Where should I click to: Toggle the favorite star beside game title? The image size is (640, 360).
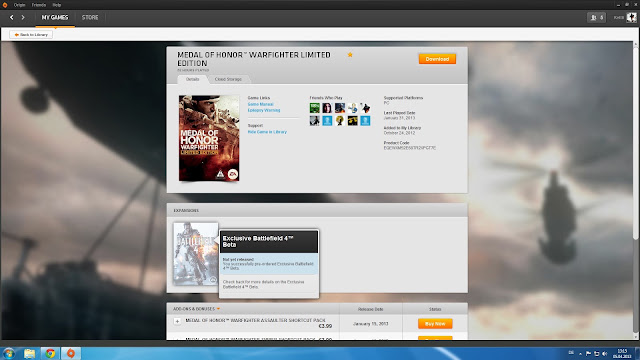[350, 55]
